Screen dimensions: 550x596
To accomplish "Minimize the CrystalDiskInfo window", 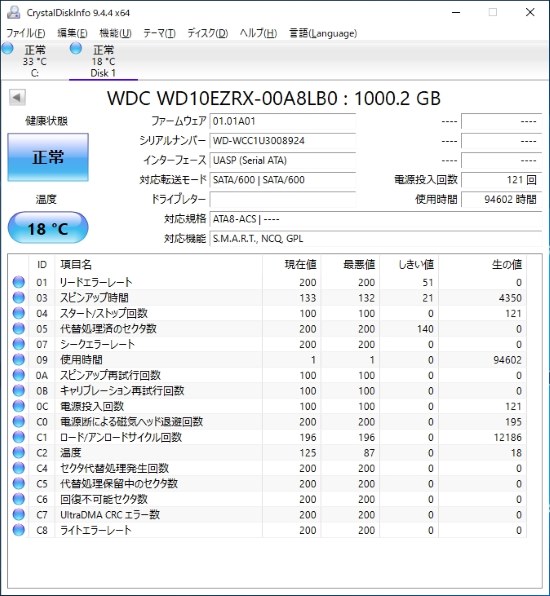I will tap(456, 13).
